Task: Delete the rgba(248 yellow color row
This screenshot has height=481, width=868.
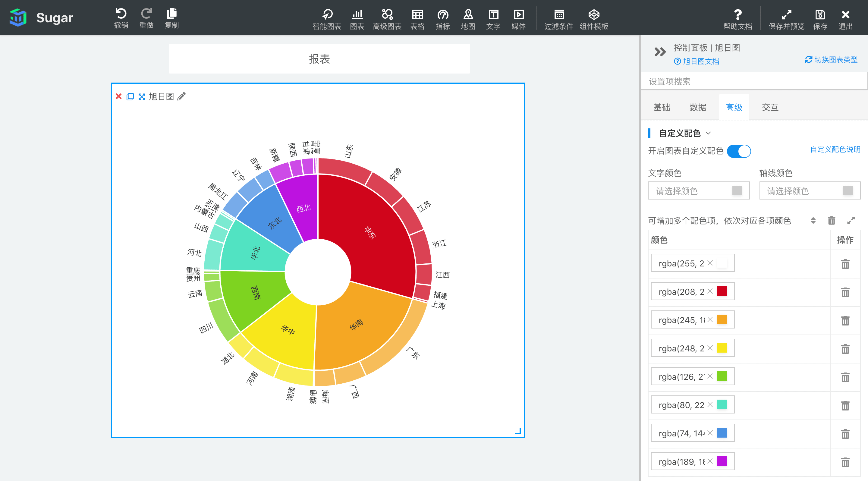Action: click(x=845, y=349)
